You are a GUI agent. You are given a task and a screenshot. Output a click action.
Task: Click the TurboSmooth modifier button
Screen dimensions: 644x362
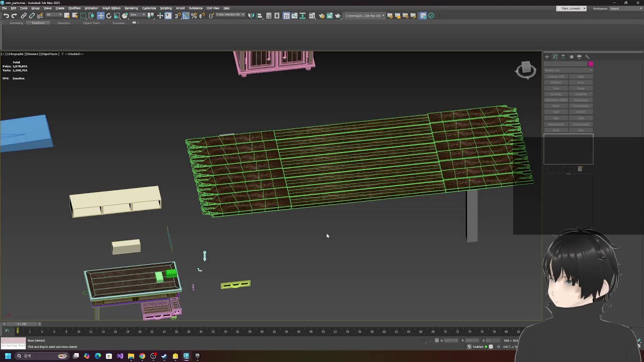pos(581,124)
